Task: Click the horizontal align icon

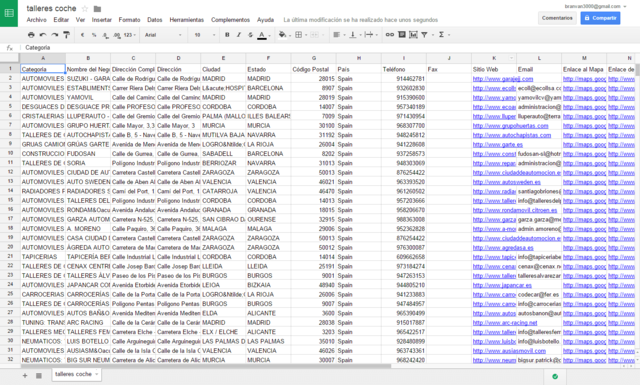Action: pos(336,35)
